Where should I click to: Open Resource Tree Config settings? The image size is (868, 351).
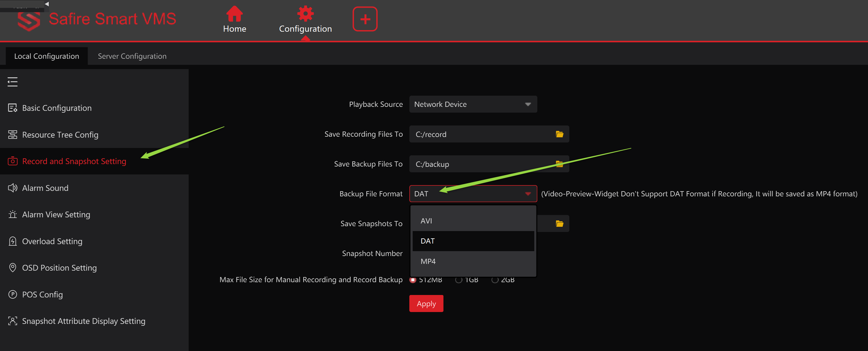pyautogui.click(x=94, y=135)
